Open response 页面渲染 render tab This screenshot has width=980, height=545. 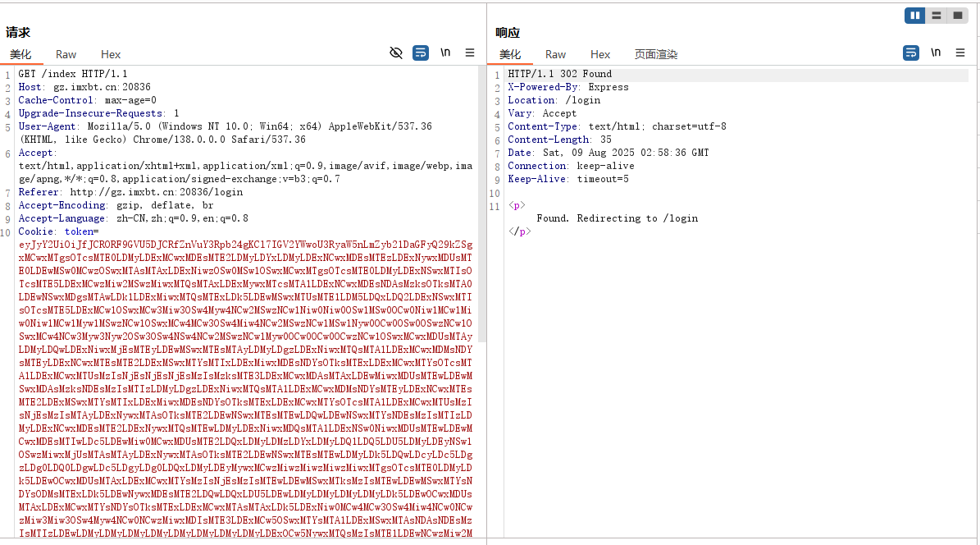(655, 54)
